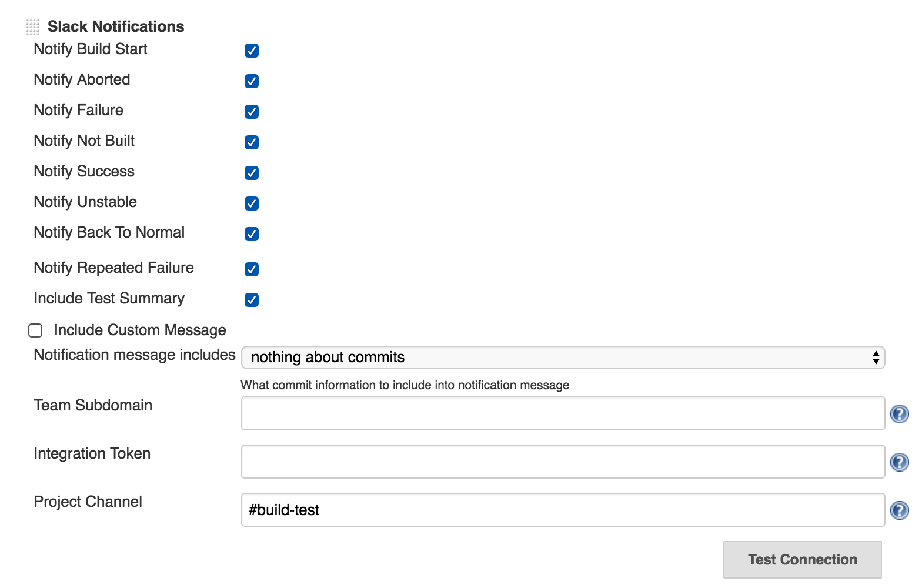Click the help icon for Team Subdomain

[899, 414]
